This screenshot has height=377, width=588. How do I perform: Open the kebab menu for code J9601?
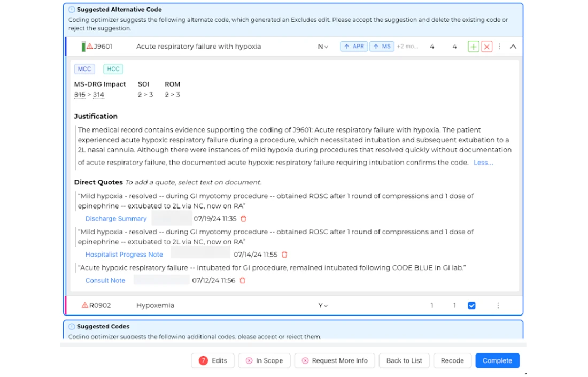coord(499,47)
